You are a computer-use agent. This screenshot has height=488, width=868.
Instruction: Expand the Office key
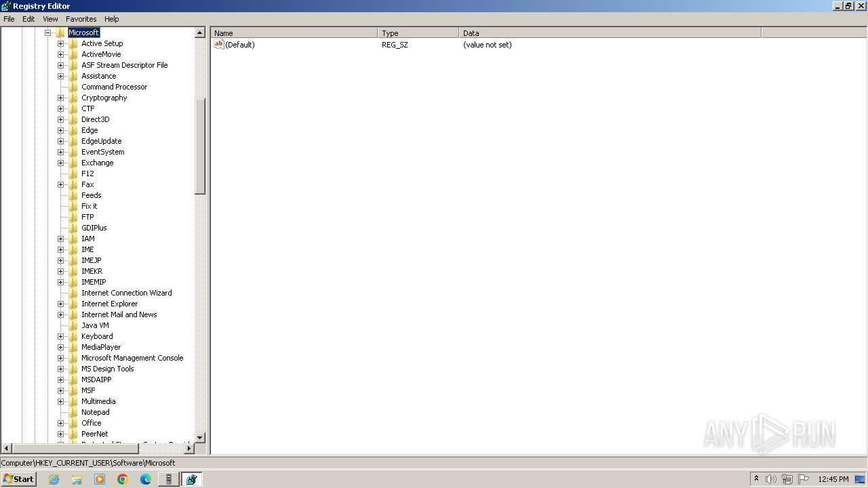pyautogui.click(x=60, y=423)
